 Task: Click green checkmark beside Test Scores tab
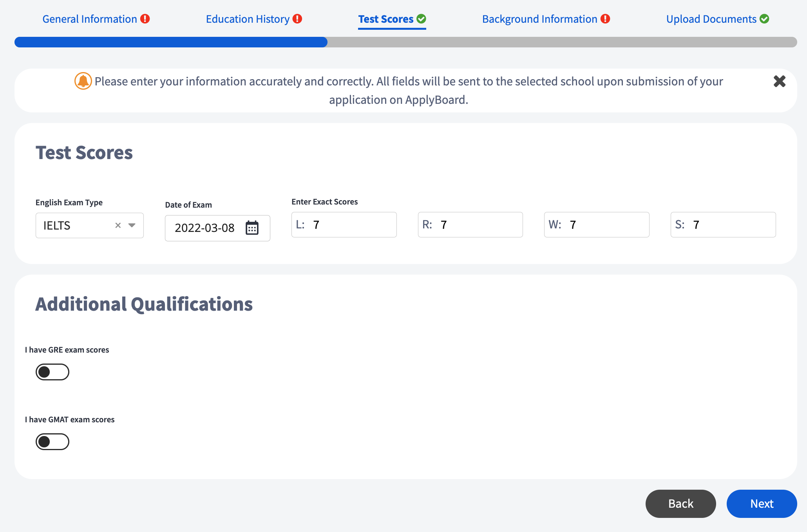(422, 19)
